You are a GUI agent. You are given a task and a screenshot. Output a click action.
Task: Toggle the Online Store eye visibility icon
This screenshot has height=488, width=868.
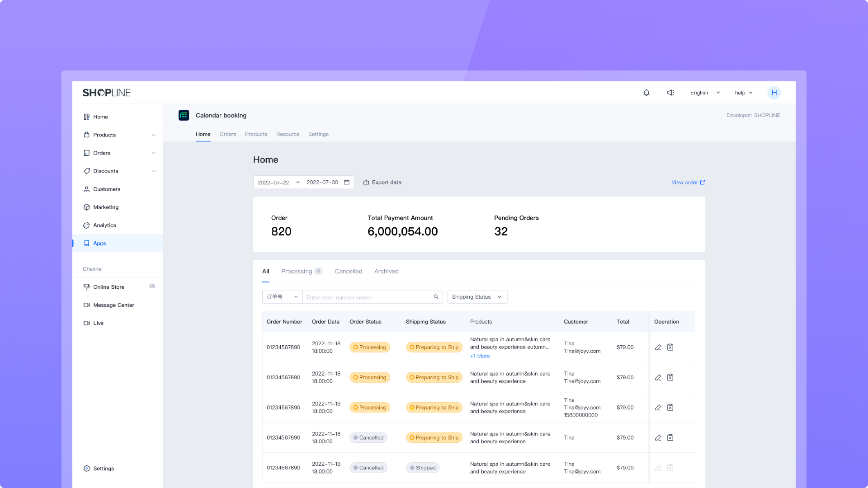click(x=152, y=286)
